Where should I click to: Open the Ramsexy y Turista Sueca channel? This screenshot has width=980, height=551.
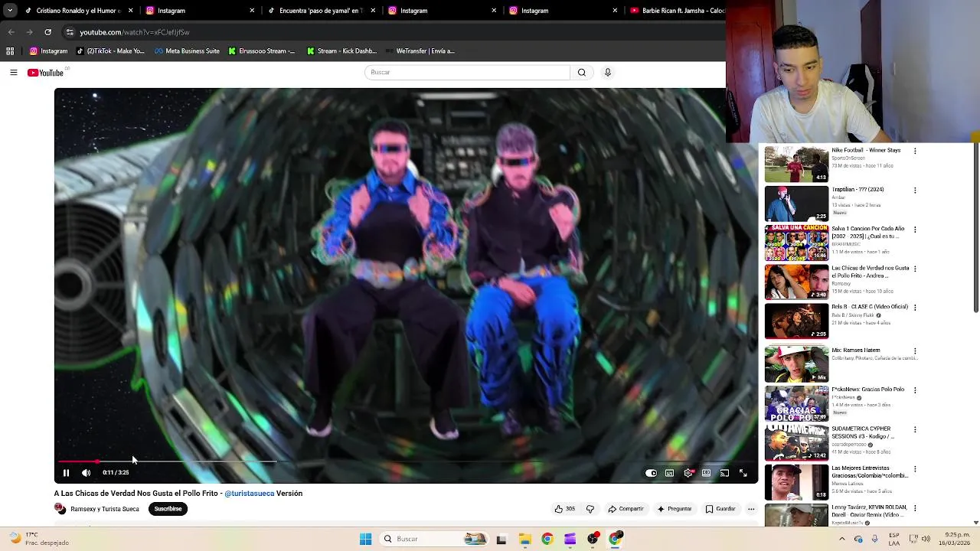coord(105,509)
